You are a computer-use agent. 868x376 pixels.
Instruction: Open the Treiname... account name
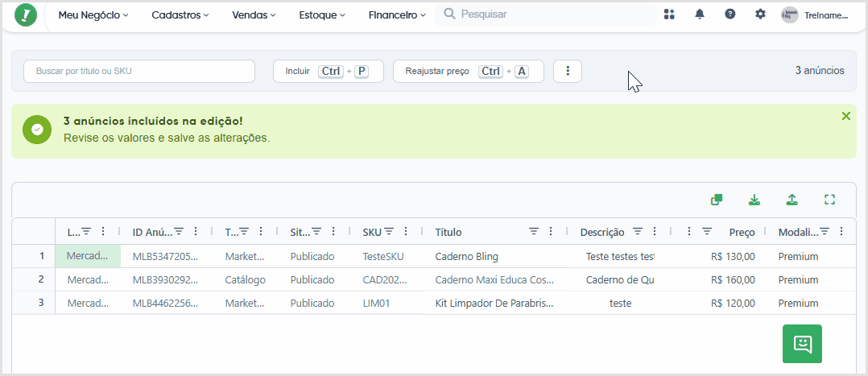(826, 15)
